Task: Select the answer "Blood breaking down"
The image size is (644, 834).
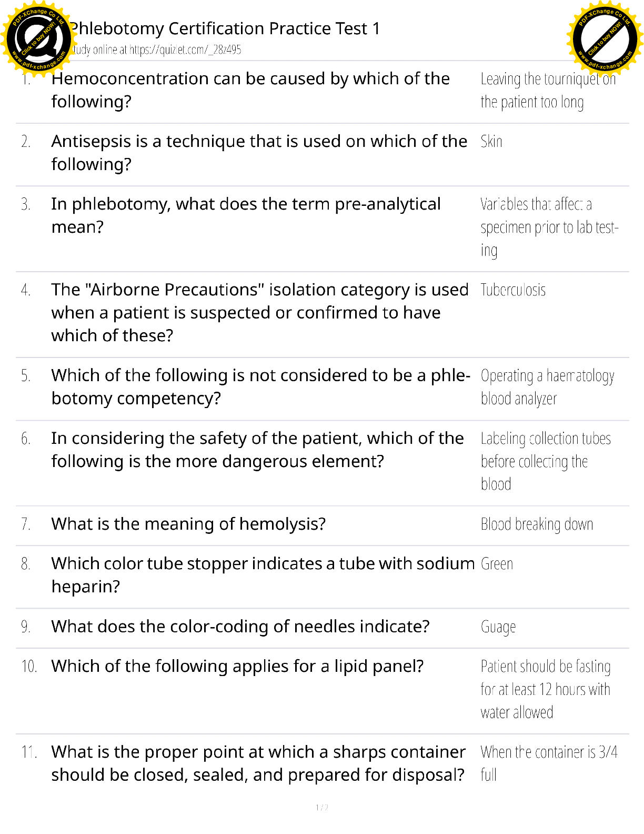Action: 537,524
